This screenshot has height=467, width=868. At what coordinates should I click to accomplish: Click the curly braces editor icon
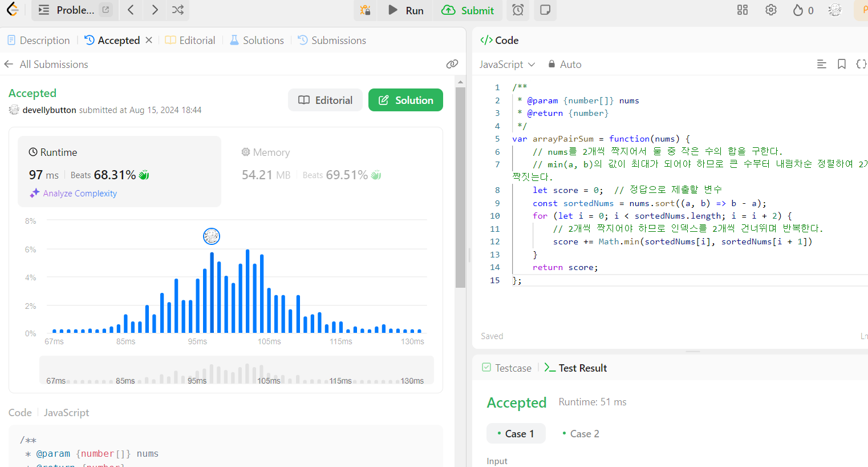[861, 64]
